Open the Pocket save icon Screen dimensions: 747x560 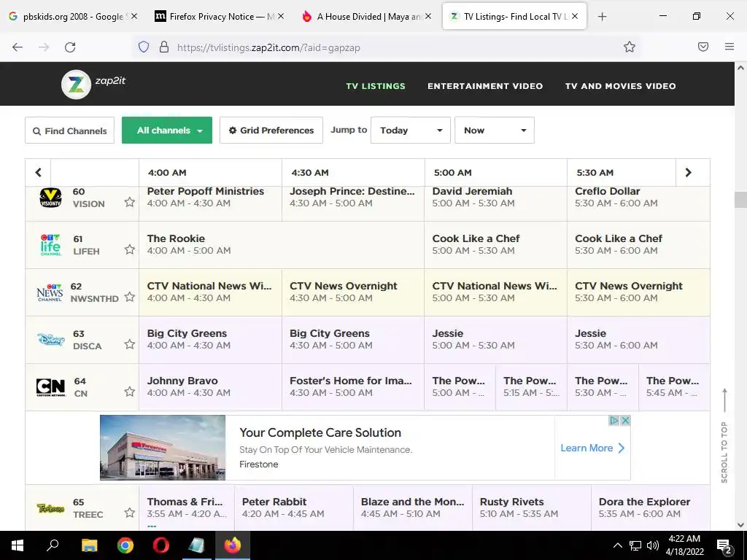(703, 47)
